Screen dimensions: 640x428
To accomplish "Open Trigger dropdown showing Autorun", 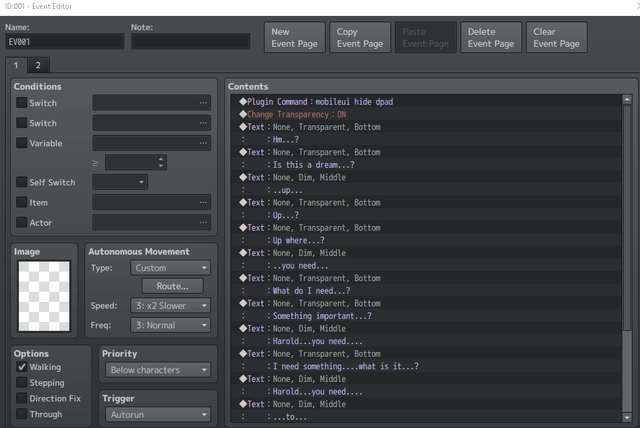I will 158,415.
